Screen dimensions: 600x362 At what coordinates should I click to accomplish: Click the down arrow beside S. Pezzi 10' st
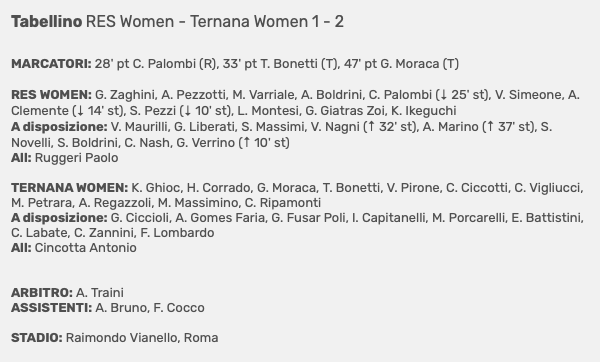[187, 111]
